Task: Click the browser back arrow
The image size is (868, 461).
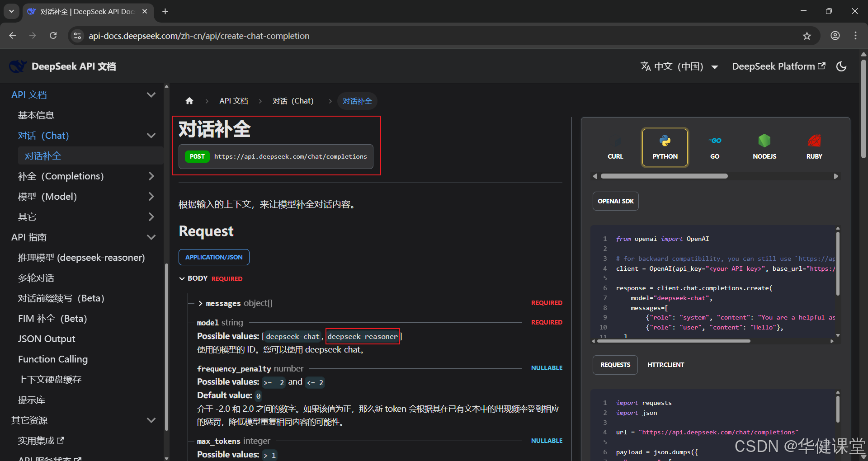Action: point(13,36)
